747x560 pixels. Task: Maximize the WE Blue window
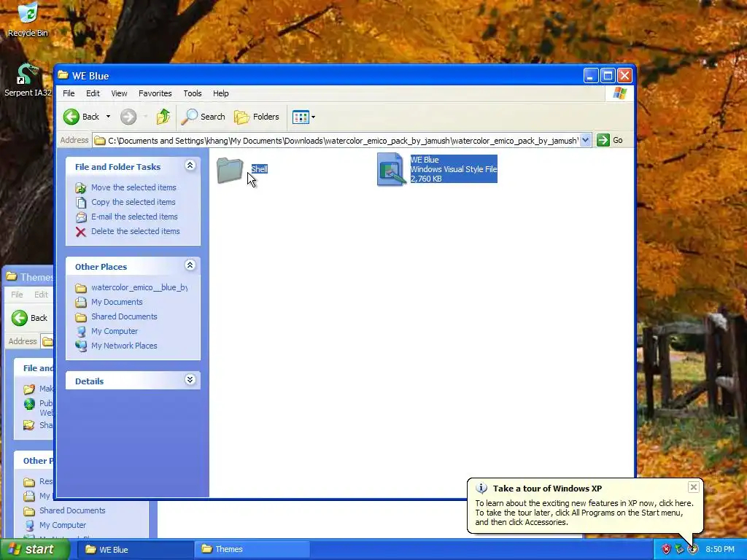(608, 76)
